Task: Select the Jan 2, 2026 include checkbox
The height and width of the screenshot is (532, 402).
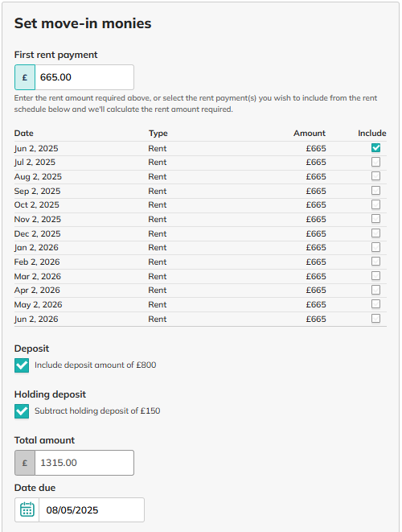Action: tap(375, 247)
